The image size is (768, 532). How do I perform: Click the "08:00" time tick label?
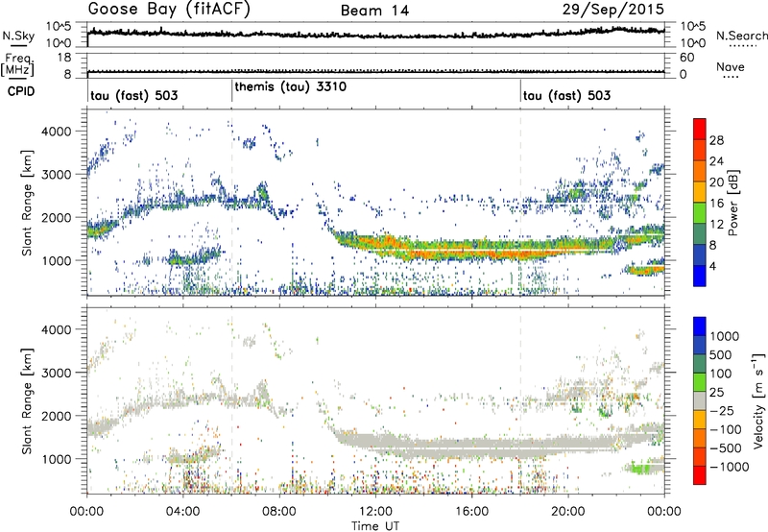(x=279, y=512)
